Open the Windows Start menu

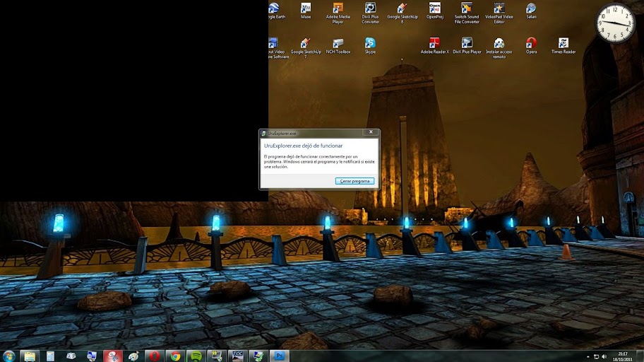click(9, 356)
